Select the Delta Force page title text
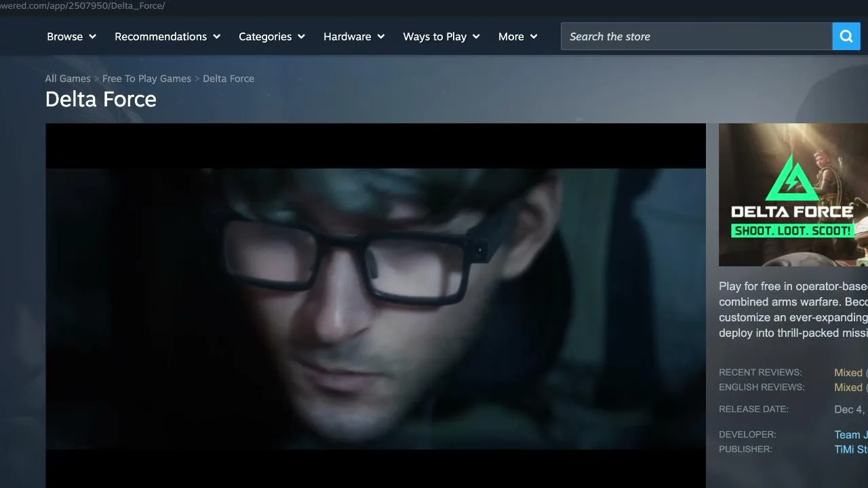Viewport: 868px width, 488px height. 101,100
